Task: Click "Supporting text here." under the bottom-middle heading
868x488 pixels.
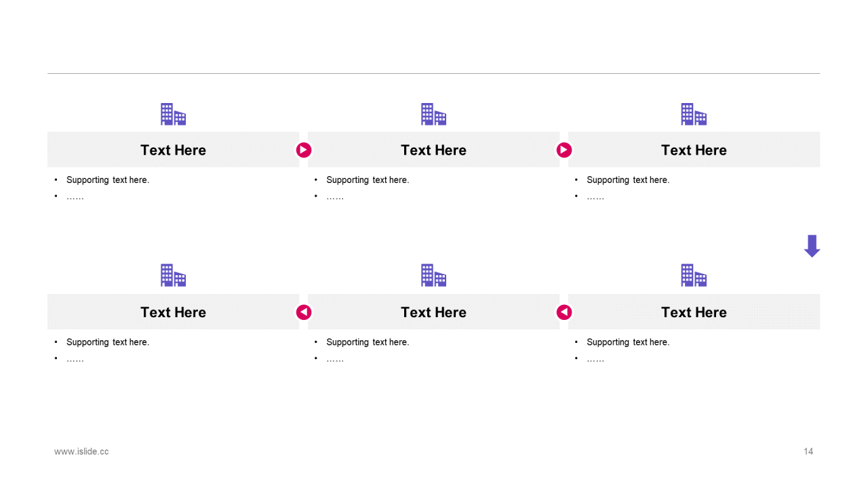Action: click(368, 342)
